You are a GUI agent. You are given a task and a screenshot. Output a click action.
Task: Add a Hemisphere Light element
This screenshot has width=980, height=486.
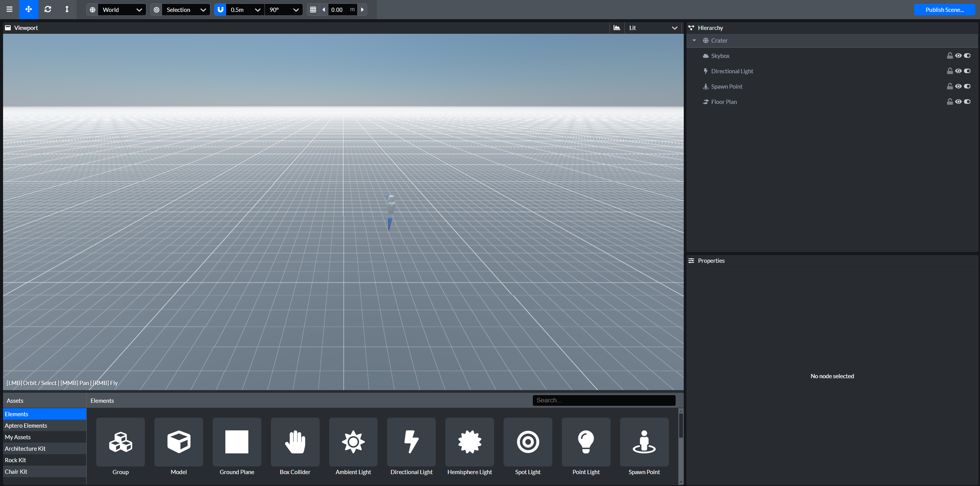(x=469, y=447)
